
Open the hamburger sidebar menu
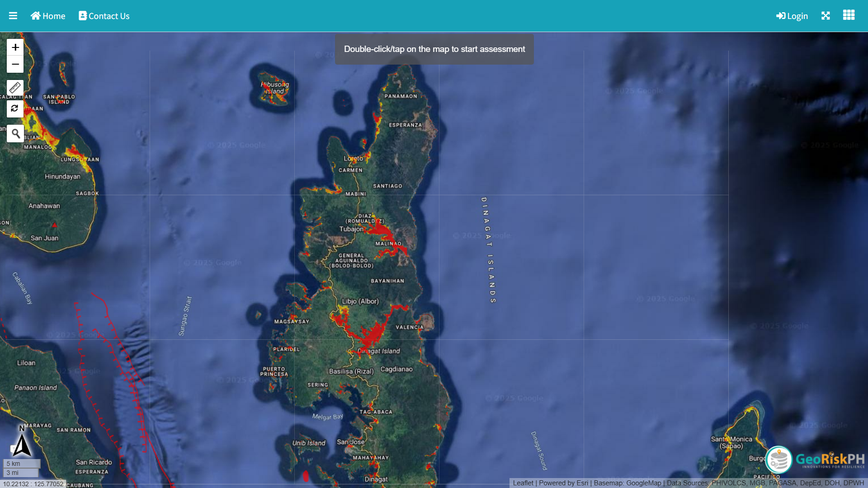tap(13, 16)
